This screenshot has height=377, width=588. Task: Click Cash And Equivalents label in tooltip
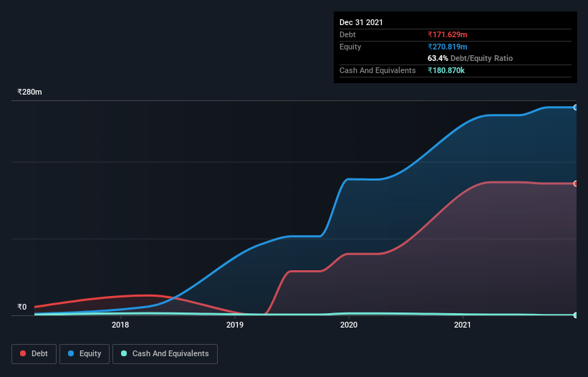377,70
